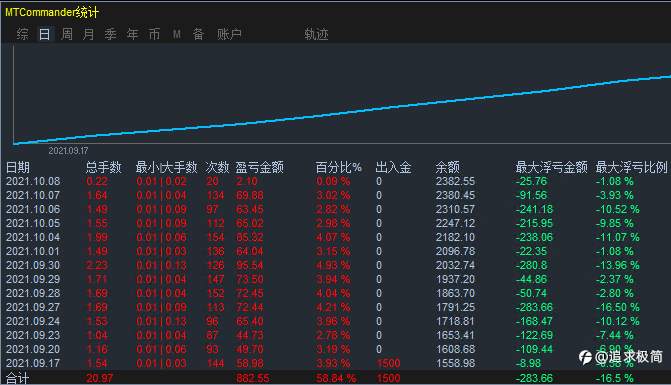
Task: Click balance value 1558.98
Action: coord(455,363)
